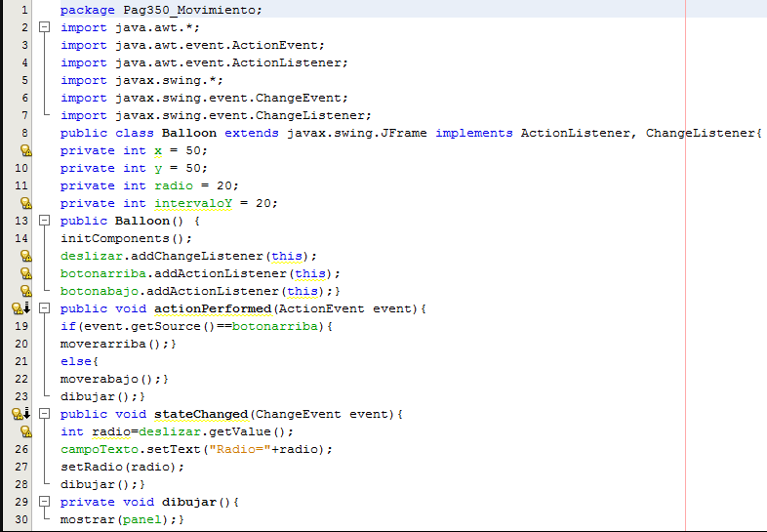This screenshot has height=532, width=767.
Task: Click the text 'setRadio(radio);'
Action: pos(122,468)
